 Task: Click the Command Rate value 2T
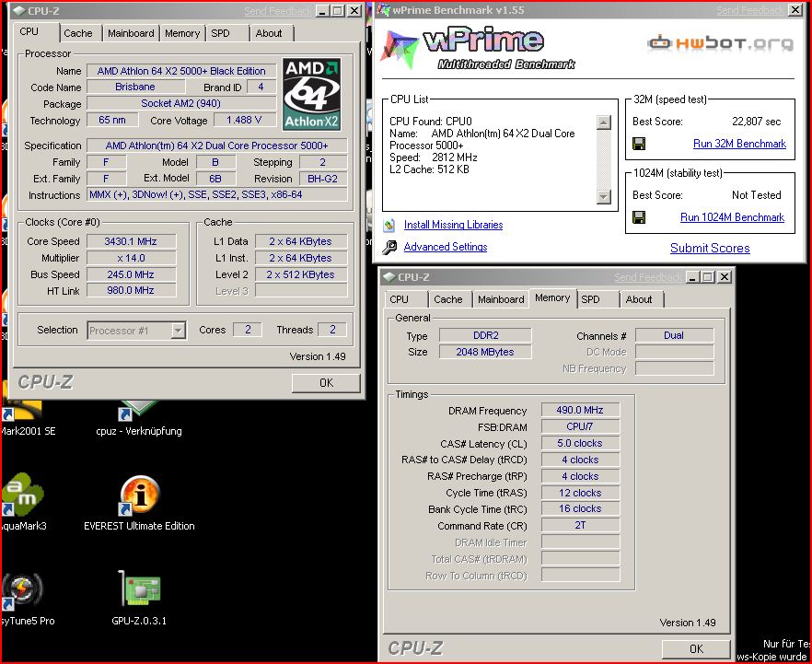[580, 525]
